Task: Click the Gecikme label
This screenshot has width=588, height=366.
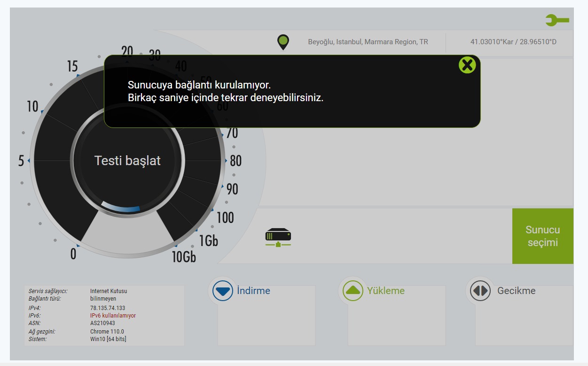Action: pos(517,291)
